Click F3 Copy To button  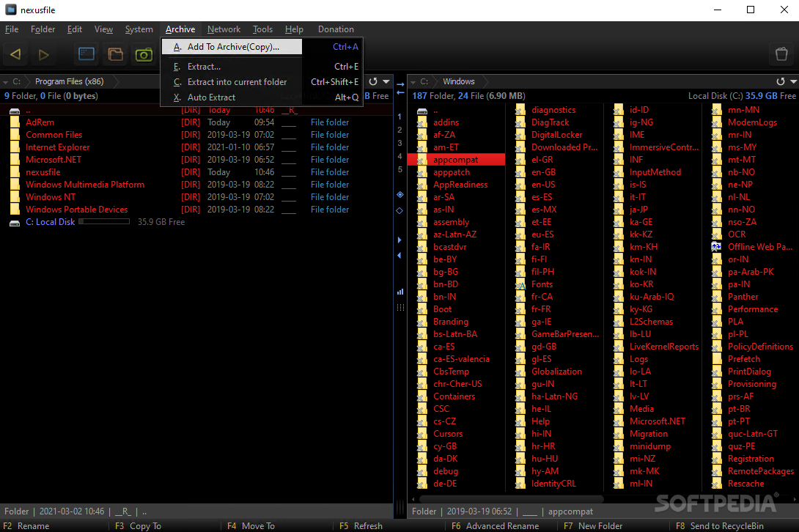138,526
